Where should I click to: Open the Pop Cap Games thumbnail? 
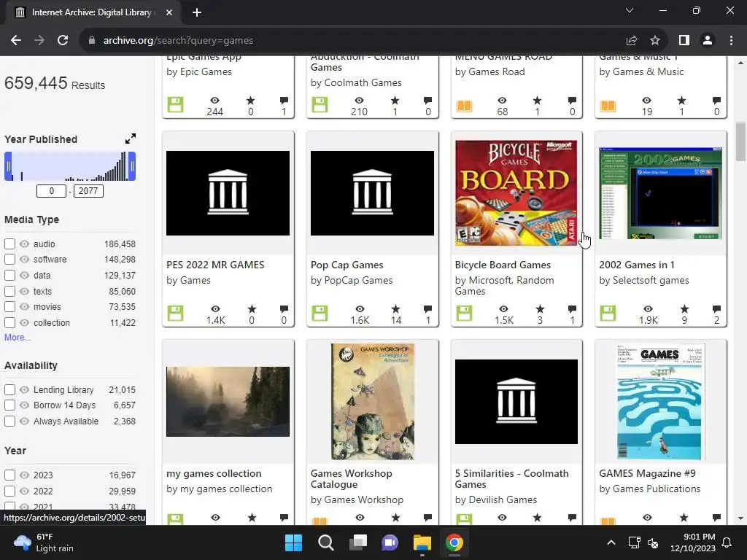pyautogui.click(x=372, y=192)
